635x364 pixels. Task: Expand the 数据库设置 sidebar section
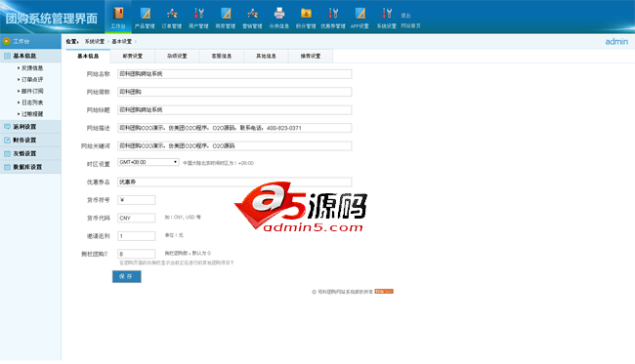tap(30, 167)
